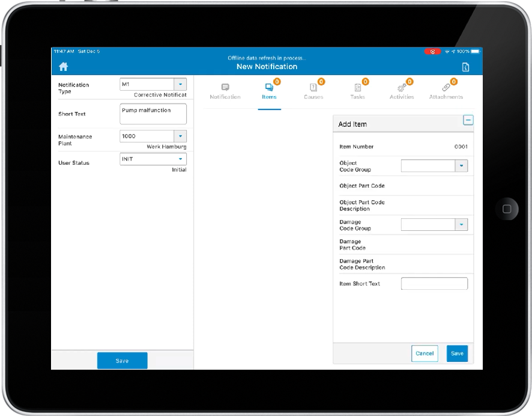Edit the Short Text field 'Pump malfunction'
532x416 pixels.
click(153, 114)
